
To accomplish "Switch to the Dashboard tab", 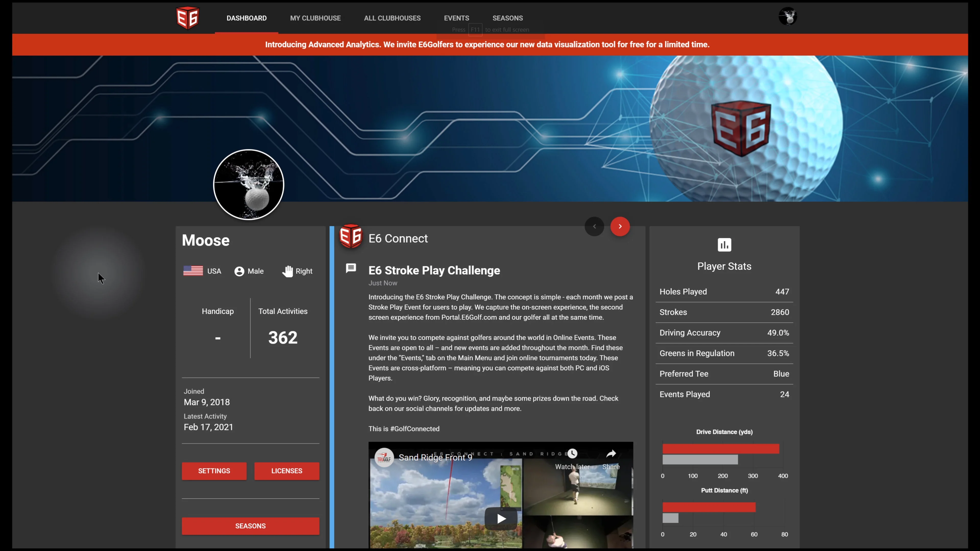I will click(x=247, y=18).
